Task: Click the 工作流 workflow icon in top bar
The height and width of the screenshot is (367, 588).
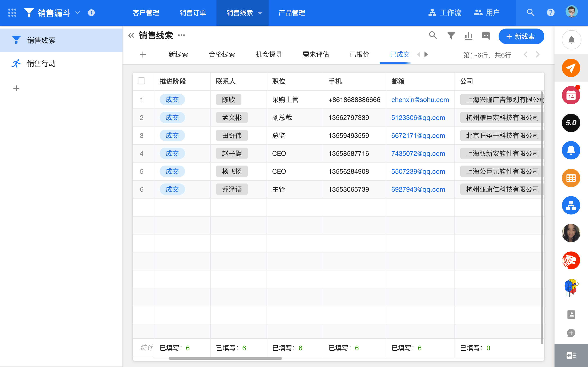Action: tap(445, 13)
